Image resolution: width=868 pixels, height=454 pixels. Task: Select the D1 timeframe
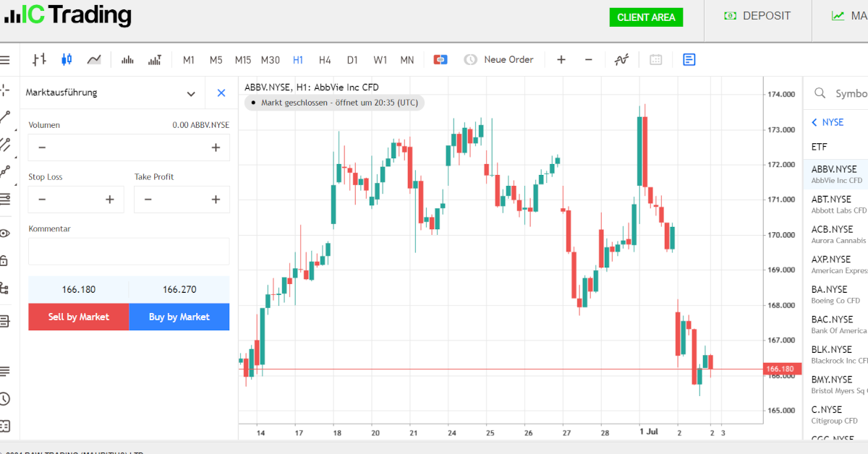click(352, 60)
